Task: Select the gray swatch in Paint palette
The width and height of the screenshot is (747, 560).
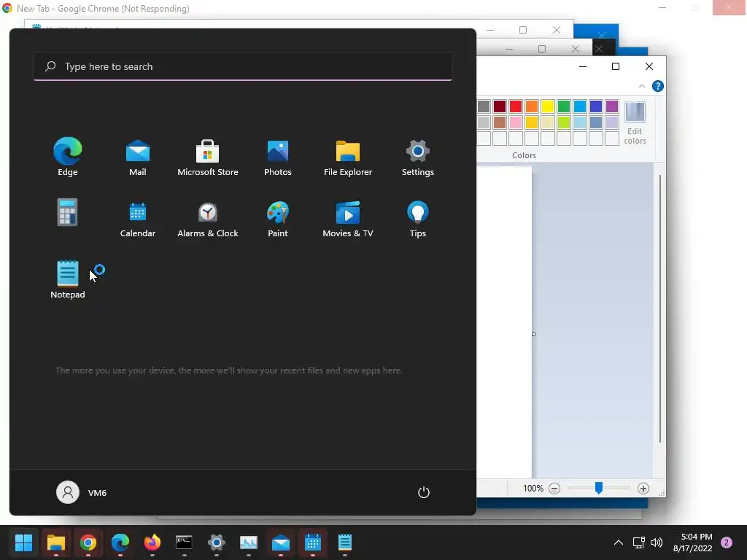Action: pyautogui.click(x=484, y=106)
